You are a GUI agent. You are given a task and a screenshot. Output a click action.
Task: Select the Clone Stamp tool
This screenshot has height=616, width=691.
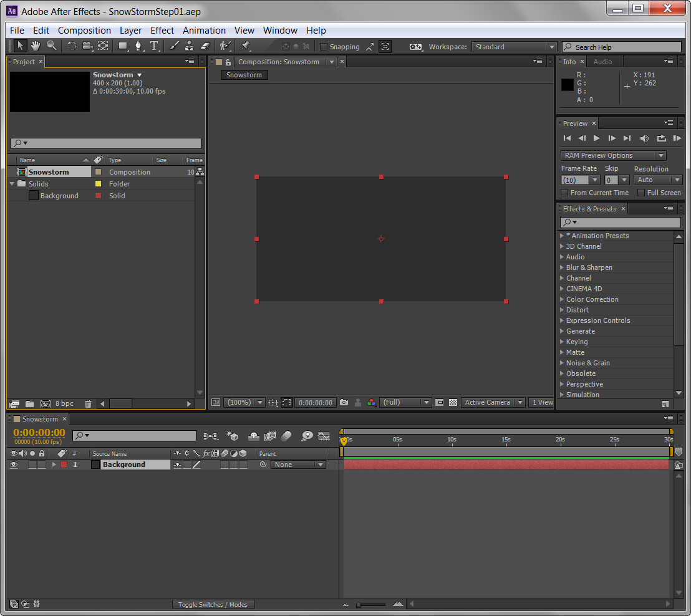(x=190, y=46)
